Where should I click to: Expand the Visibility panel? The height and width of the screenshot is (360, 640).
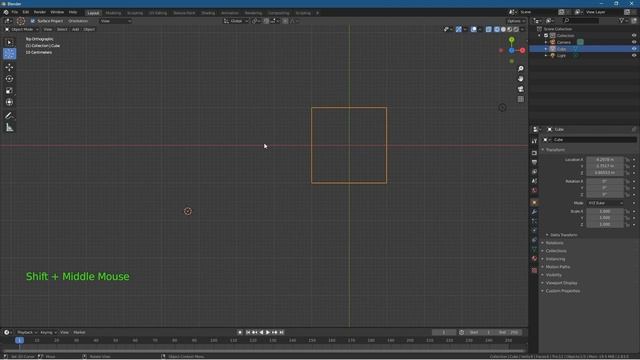pyautogui.click(x=553, y=275)
